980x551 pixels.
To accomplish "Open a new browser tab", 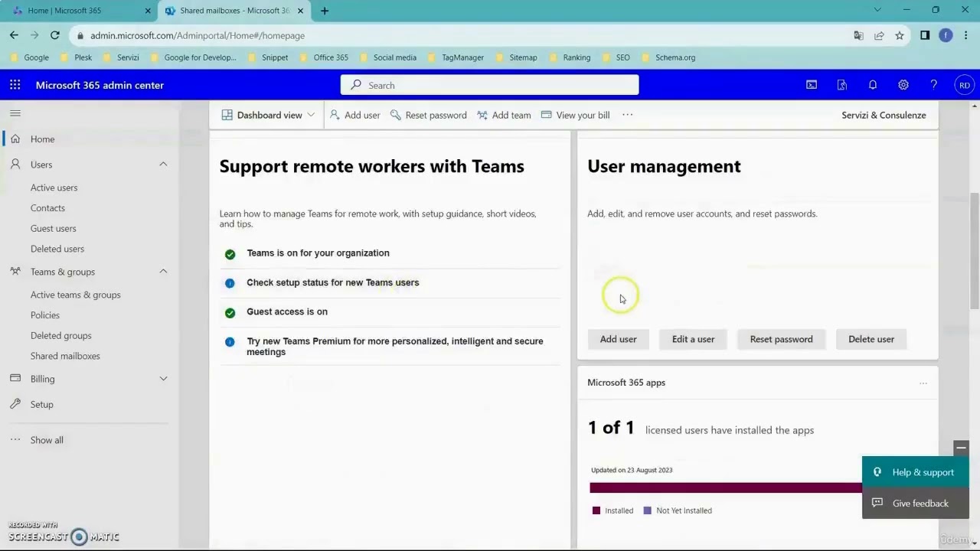I will tap(325, 11).
